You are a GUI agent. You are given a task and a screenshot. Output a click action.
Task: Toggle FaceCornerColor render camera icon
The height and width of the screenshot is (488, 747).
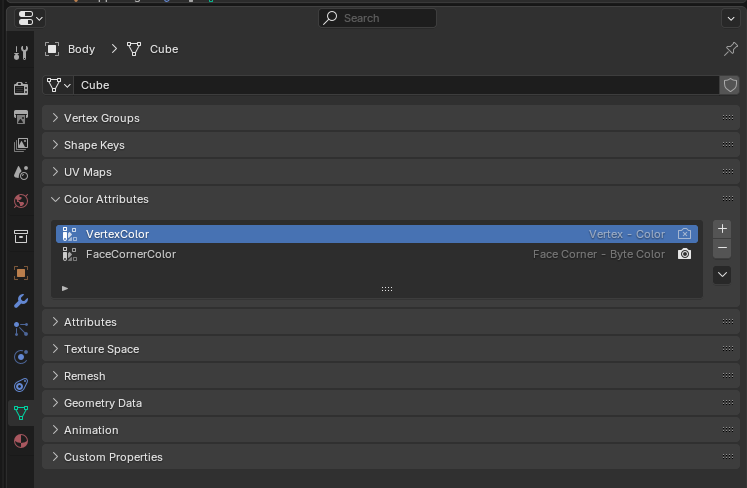tap(685, 254)
